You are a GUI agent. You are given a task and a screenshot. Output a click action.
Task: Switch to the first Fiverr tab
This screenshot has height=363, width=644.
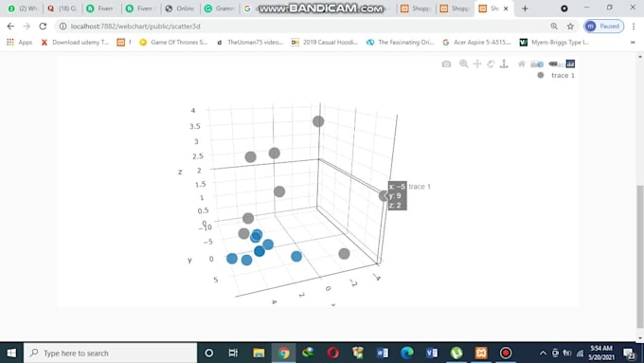pos(101,9)
